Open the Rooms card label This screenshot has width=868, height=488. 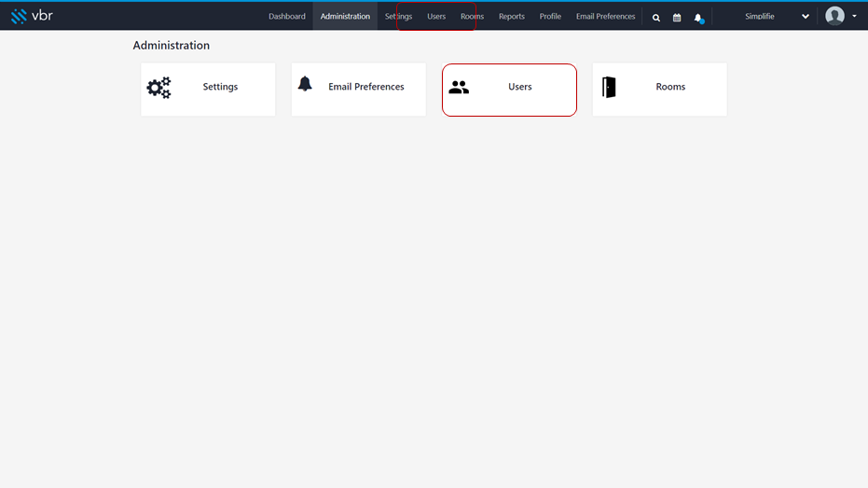click(x=670, y=87)
